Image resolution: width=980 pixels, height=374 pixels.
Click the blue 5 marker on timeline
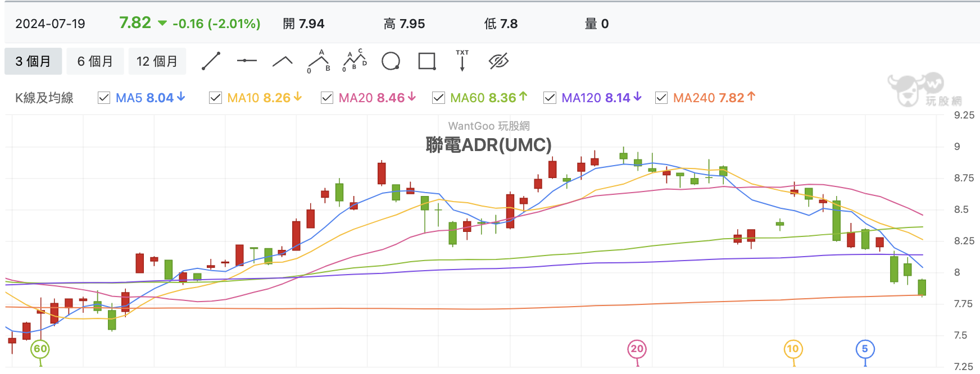pyautogui.click(x=865, y=349)
